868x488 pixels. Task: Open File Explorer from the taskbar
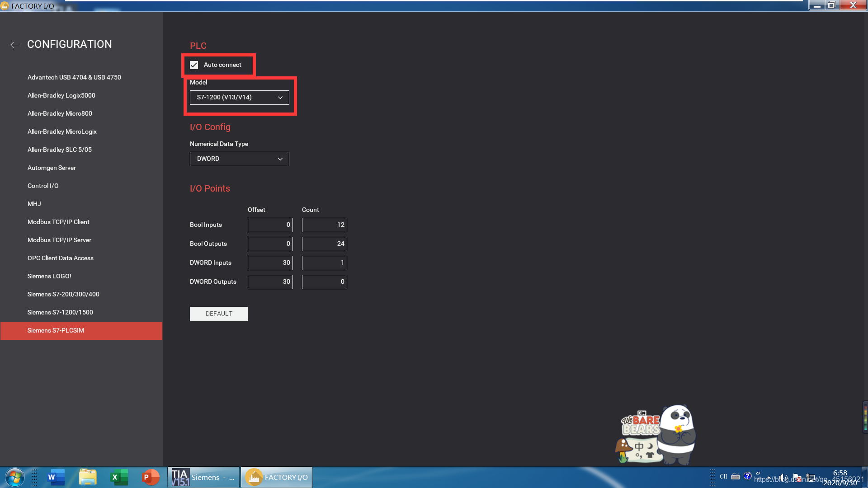88,477
